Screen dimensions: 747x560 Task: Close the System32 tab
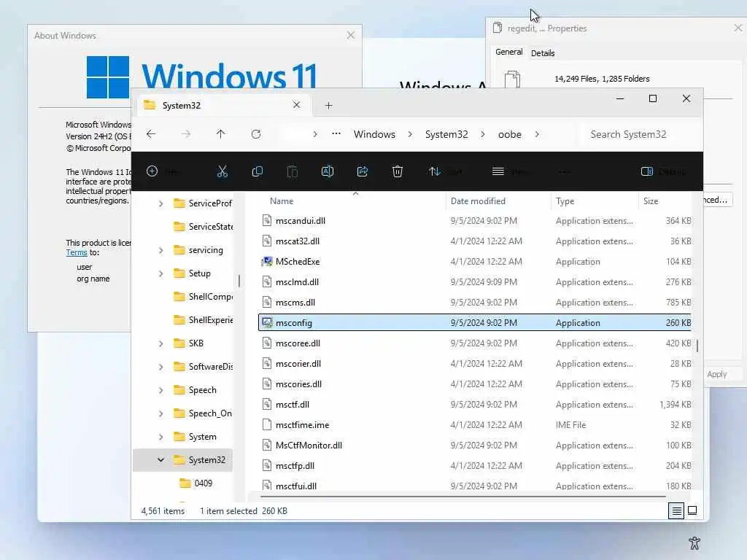[296, 105]
